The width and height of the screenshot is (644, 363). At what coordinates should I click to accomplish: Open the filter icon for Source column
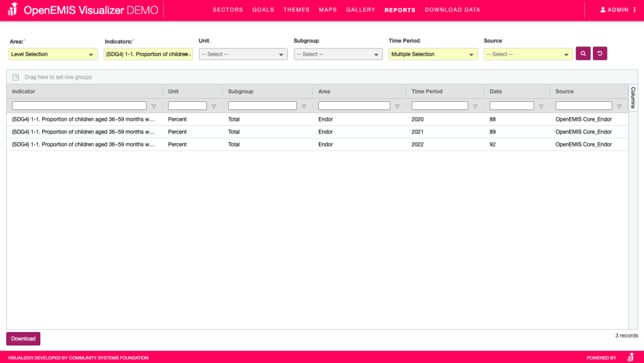pos(619,106)
